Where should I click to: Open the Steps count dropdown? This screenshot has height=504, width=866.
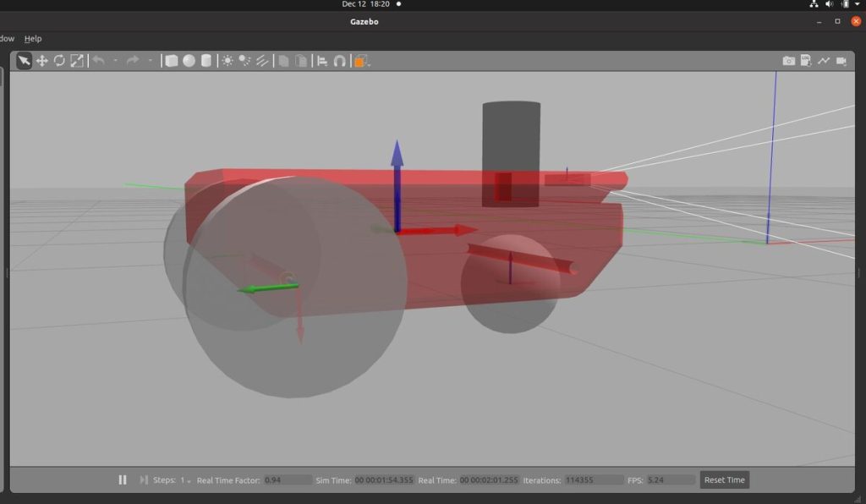click(188, 480)
